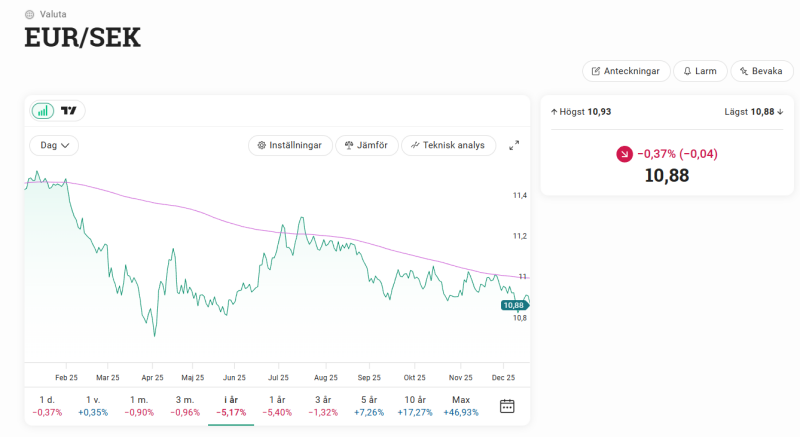Expand the chart to fullscreen
This screenshot has width=800, height=437.
point(514,145)
